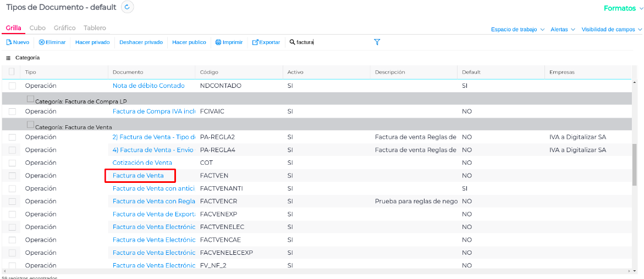Screen dimensions: 644x279
Task: Click the Categoría grouping grid icon
Action: (x=8, y=58)
